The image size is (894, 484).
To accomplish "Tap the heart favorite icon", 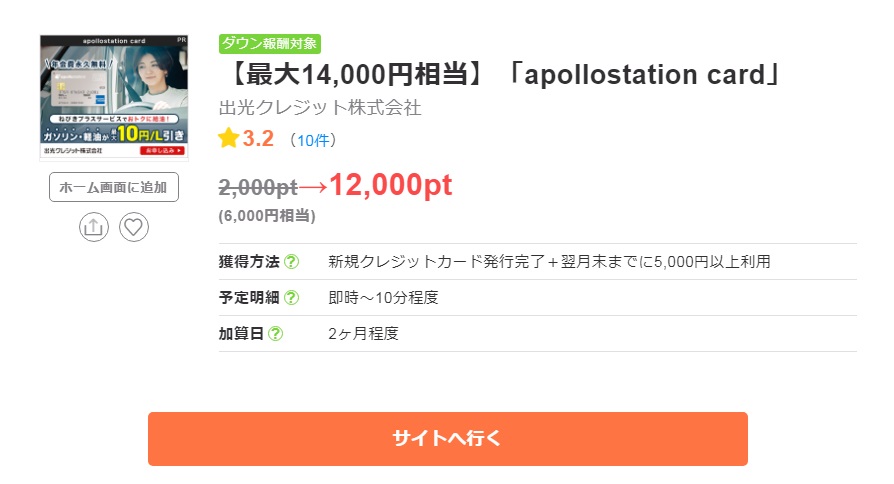I will coord(134,227).
